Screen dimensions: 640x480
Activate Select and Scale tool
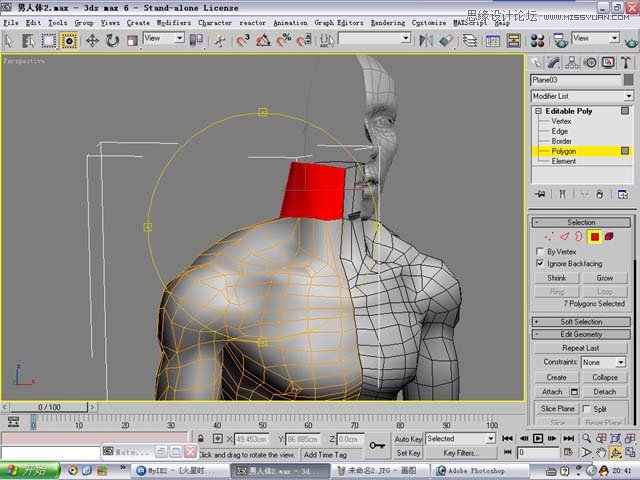click(132, 41)
